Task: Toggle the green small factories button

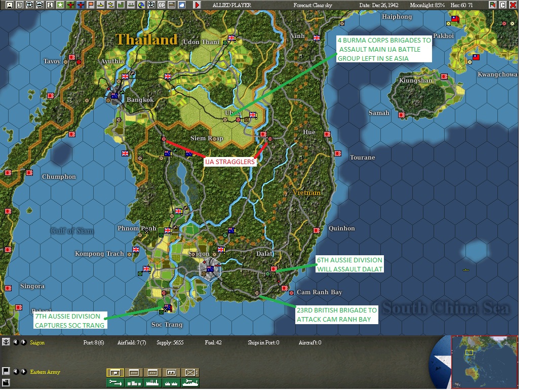Action: coord(171,383)
